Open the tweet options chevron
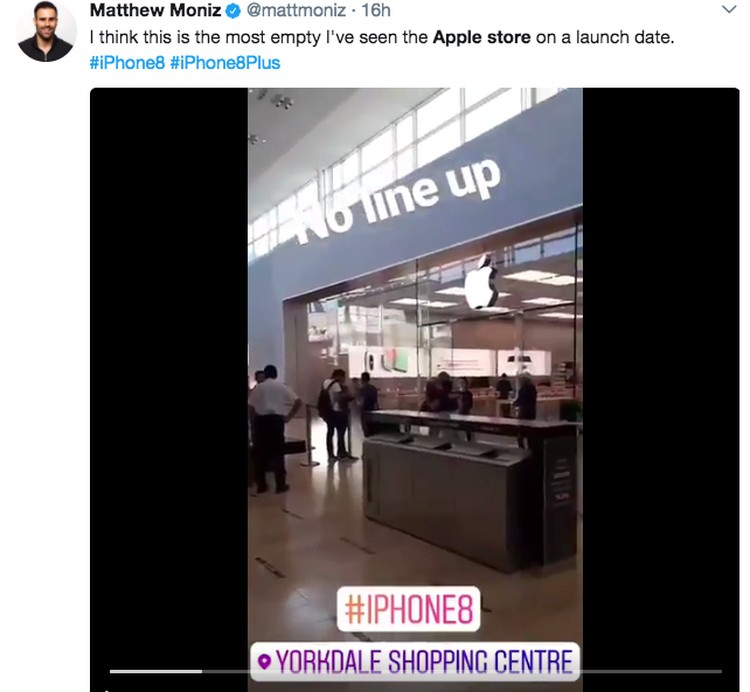750x692 pixels. 728,9
